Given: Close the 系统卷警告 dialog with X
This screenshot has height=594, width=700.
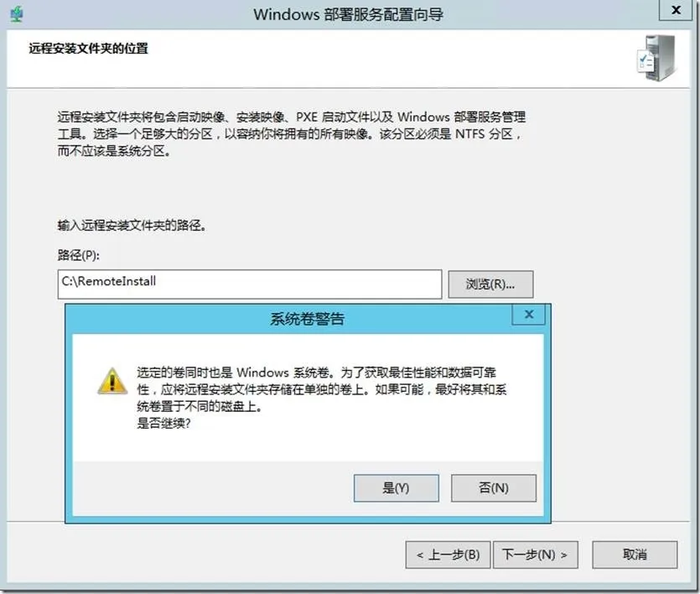Looking at the screenshot, I should pos(529,315).
